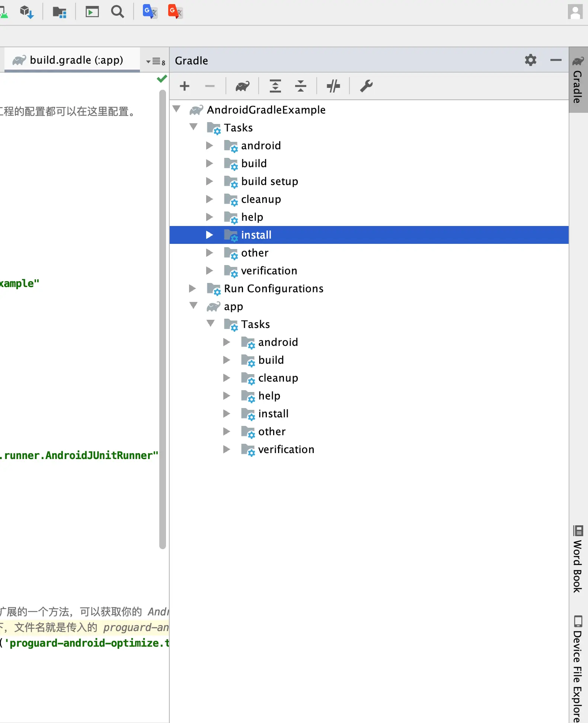Viewport: 588px width, 723px height.
Task: Select the app module tree item
Action: [369, 306]
